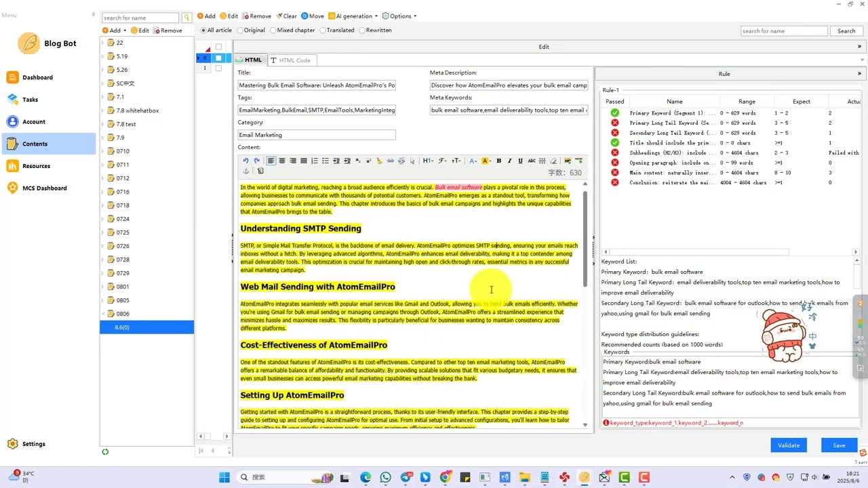Select the Mixed chapter filter
The height and width of the screenshot is (488, 868).
(273, 30)
